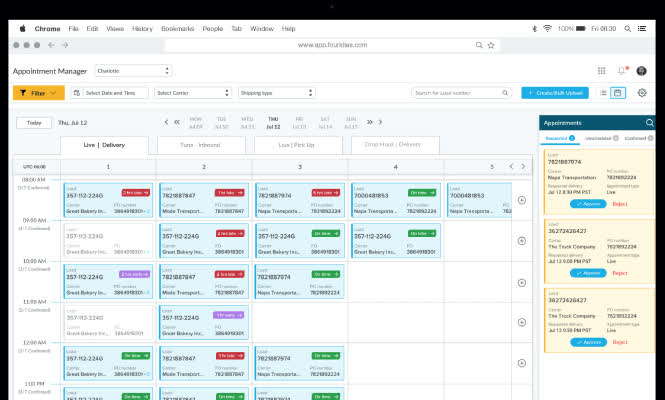Click the browser forward arrow
665x400 pixels.
(x=64, y=45)
